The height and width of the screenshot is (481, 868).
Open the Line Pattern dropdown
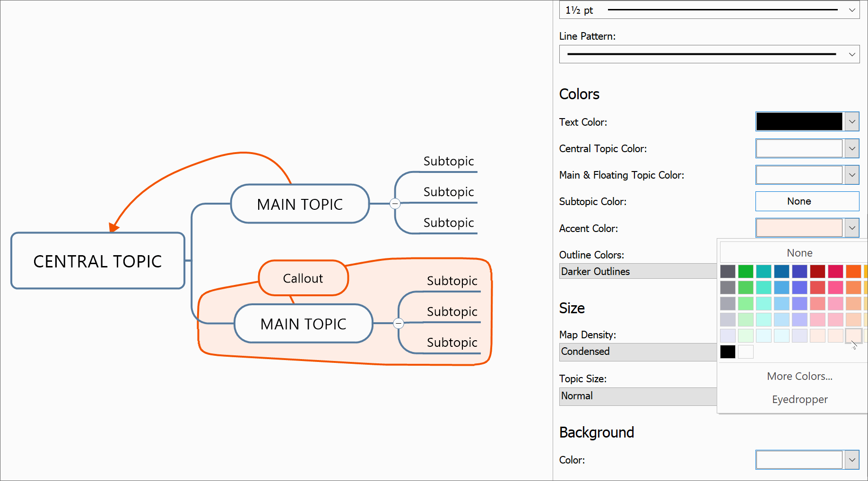(x=852, y=54)
